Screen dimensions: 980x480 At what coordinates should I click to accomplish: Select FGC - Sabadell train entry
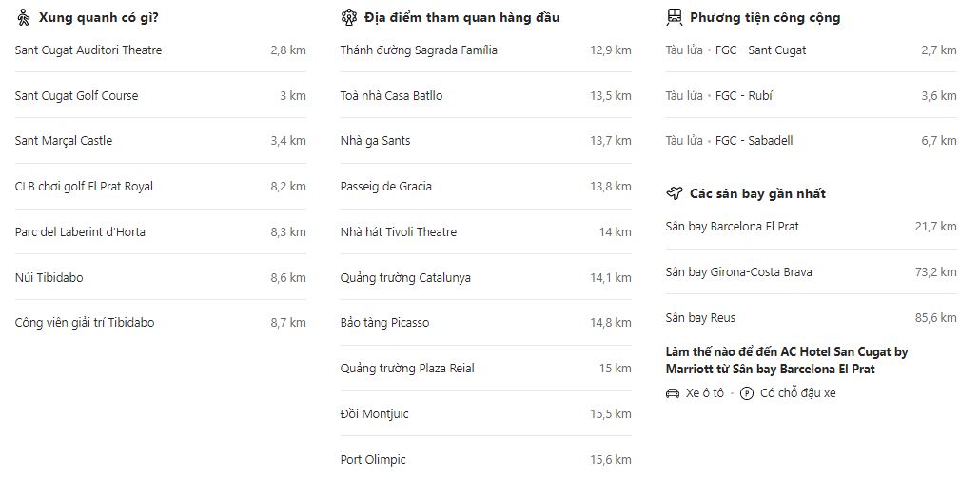754,141
